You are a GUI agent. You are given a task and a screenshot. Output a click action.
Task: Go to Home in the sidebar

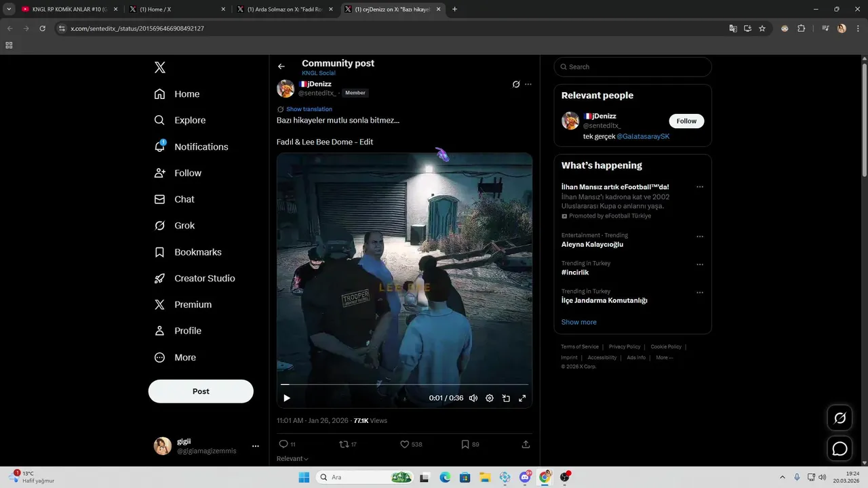click(177, 94)
